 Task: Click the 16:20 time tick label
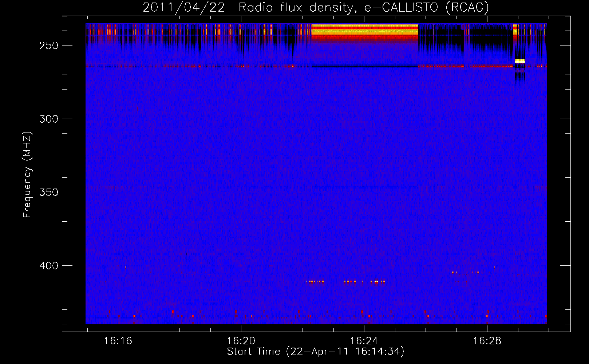point(241,341)
